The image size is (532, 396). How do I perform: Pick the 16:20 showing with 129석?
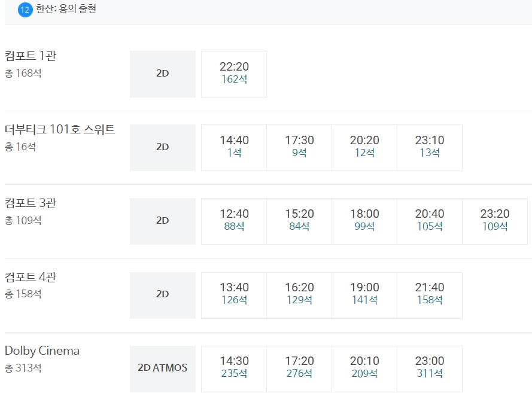[x=299, y=296]
